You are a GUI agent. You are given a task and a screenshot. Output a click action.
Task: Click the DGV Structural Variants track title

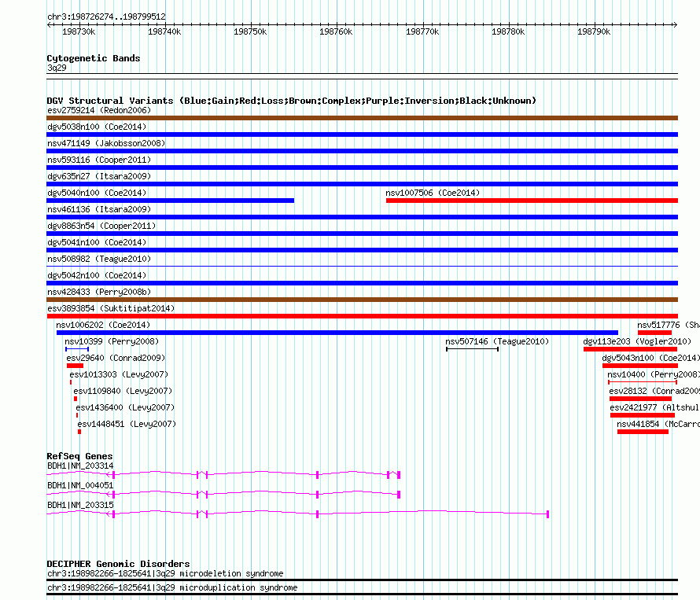(291, 101)
